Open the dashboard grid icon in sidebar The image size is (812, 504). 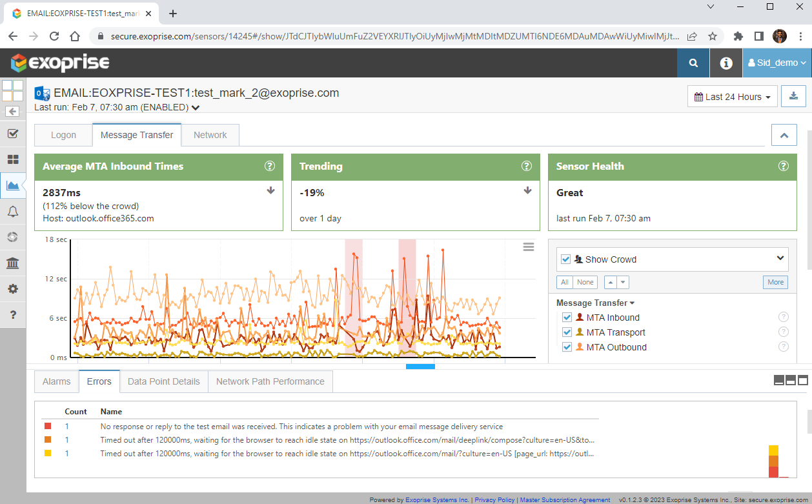tap(13, 159)
